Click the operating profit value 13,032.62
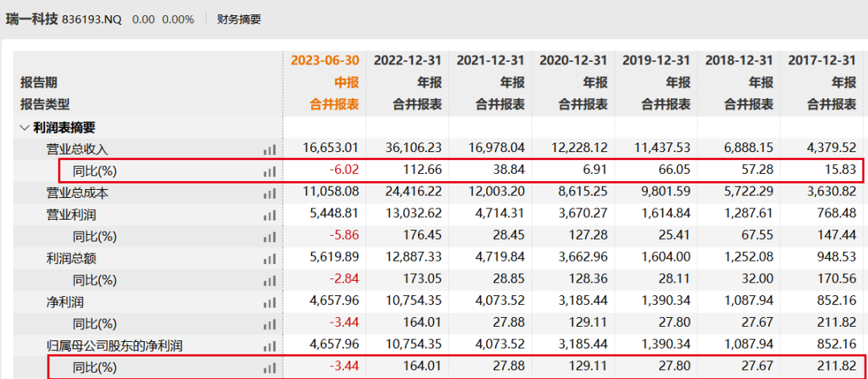Screen dimensions: 868x379 tap(414, 213)
